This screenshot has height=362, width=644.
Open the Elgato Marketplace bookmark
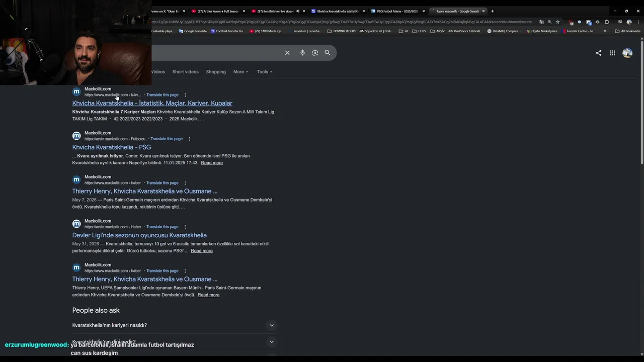click(541, 31)
